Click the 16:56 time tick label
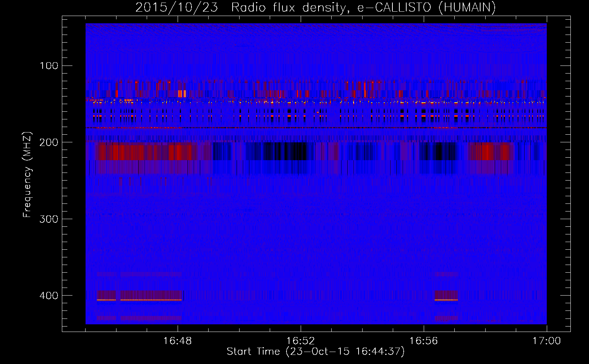 tap(423, 341)
